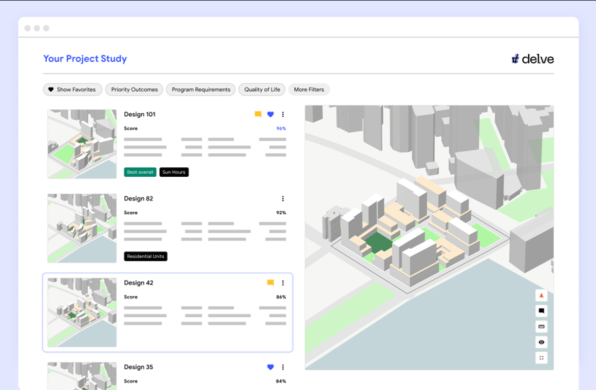Toggle the favorite heart on Design 35

[x=270, y=367]
